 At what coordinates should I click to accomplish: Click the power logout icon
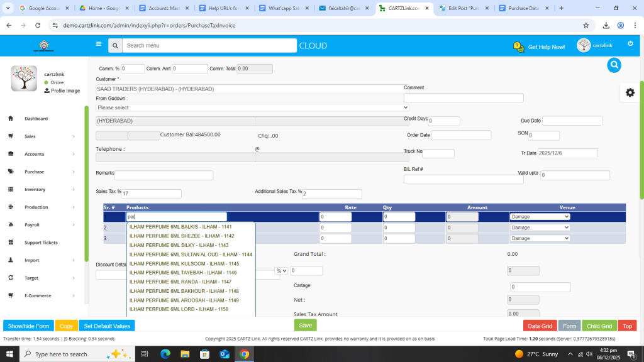pyautogui.click(x=630, y=43)
